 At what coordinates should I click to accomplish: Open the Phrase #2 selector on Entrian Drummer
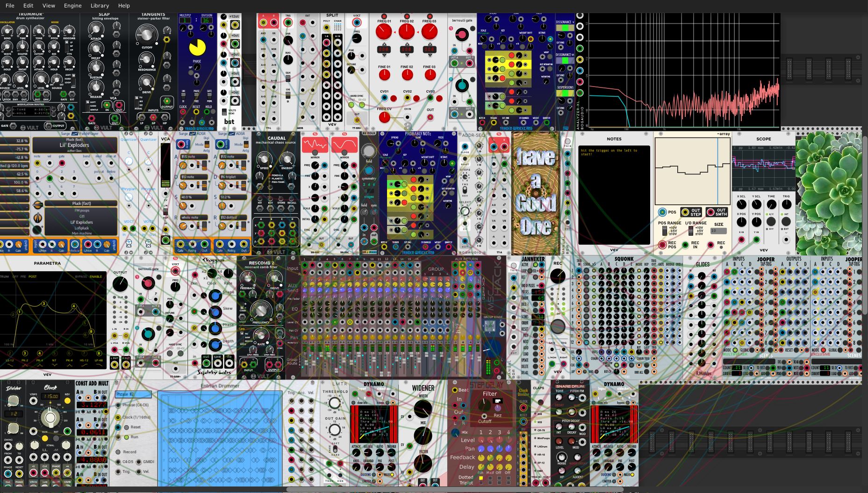[134, 394]
